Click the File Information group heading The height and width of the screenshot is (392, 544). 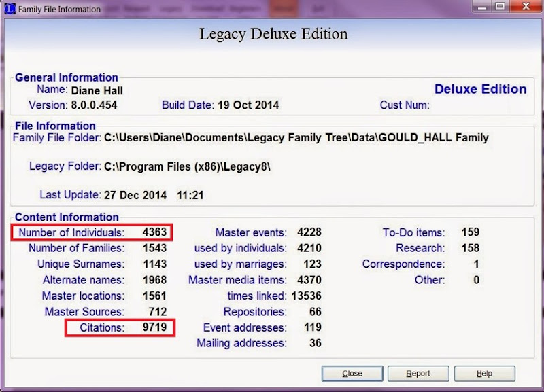point(55,126)
